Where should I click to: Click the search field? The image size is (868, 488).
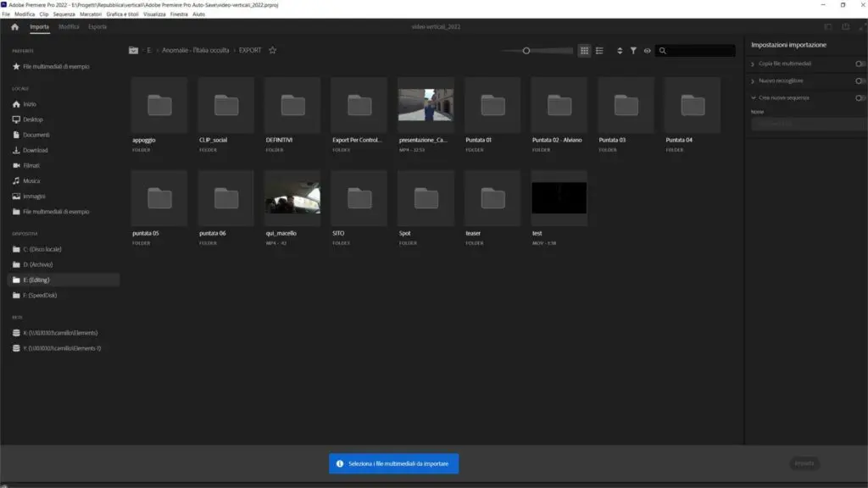695,51
